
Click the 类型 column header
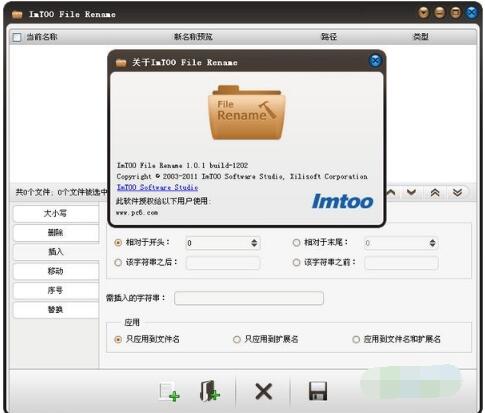tap(421, 37)
